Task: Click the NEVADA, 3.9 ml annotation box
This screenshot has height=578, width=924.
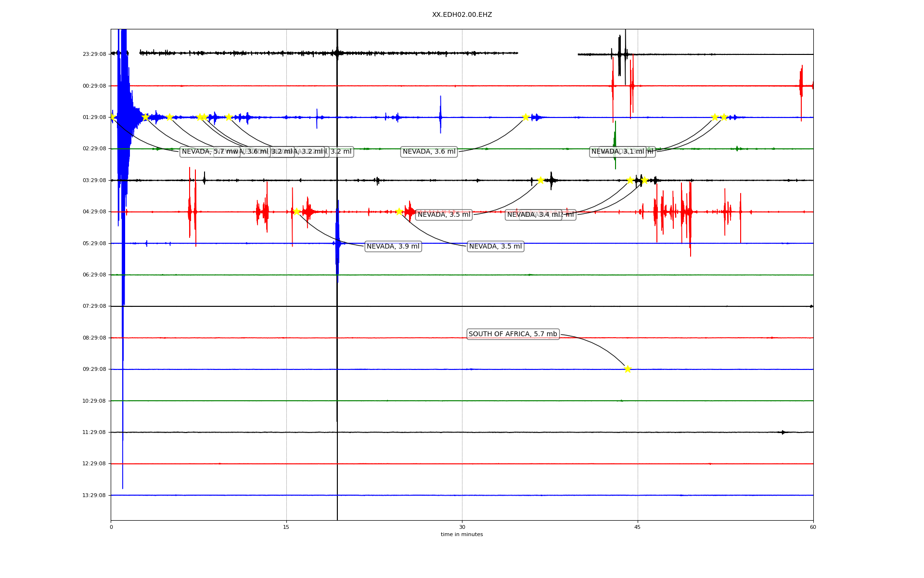Action: pos(393,247)
